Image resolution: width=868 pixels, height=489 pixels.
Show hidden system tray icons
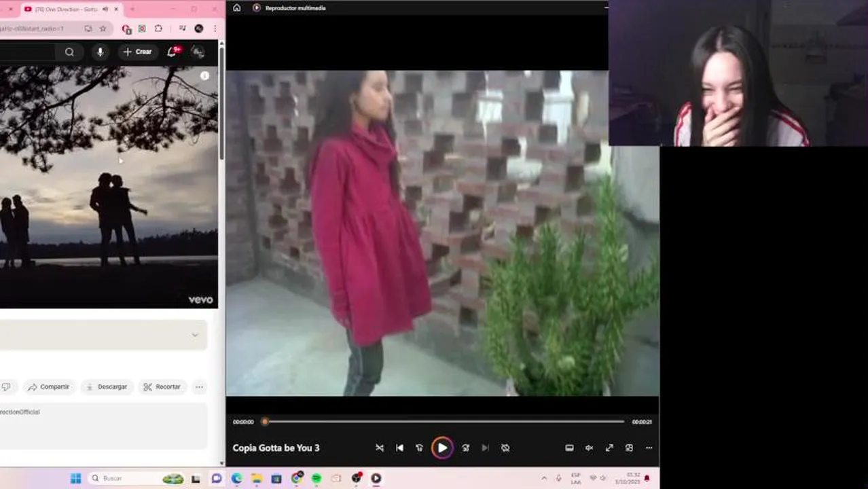click(x=544, y=478)
